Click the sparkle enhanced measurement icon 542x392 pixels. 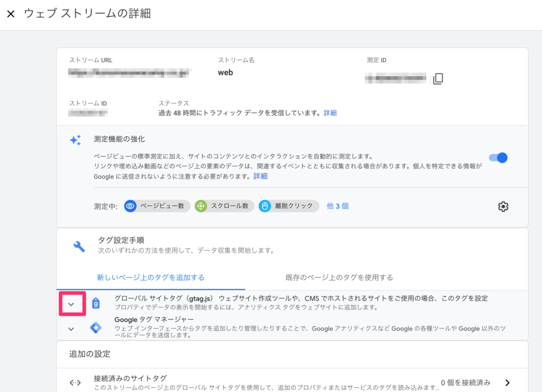click(x=76, y=140)
